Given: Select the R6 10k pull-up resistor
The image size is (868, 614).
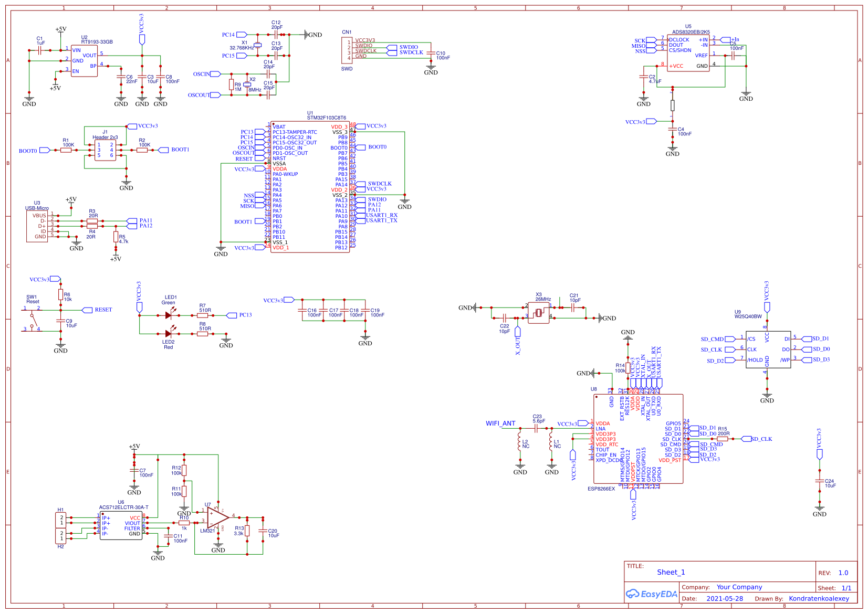Looking at the screenshot, I should coord(61,294).
